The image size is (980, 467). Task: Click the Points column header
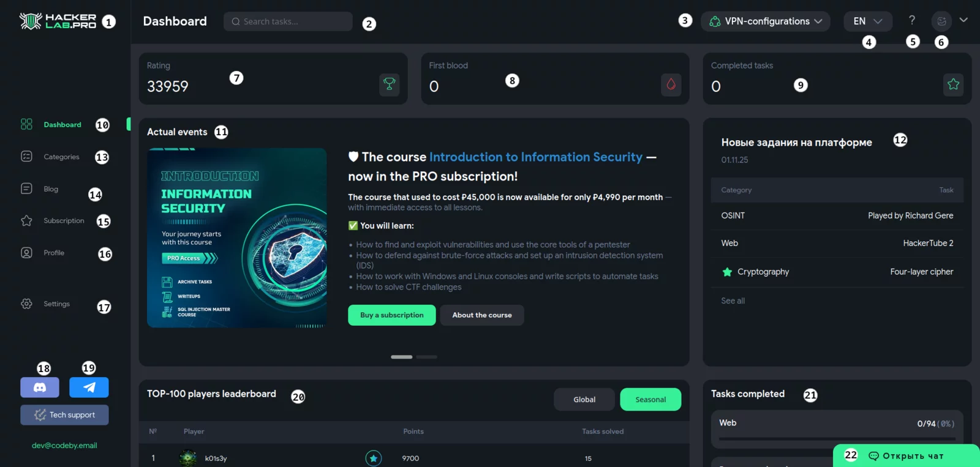[x=413, y=432]
